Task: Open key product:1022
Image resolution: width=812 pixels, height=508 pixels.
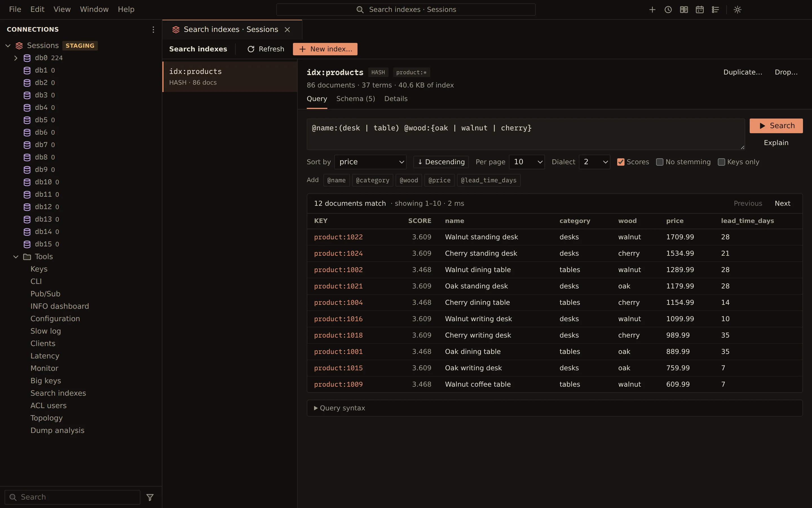Action: [338, 237]
